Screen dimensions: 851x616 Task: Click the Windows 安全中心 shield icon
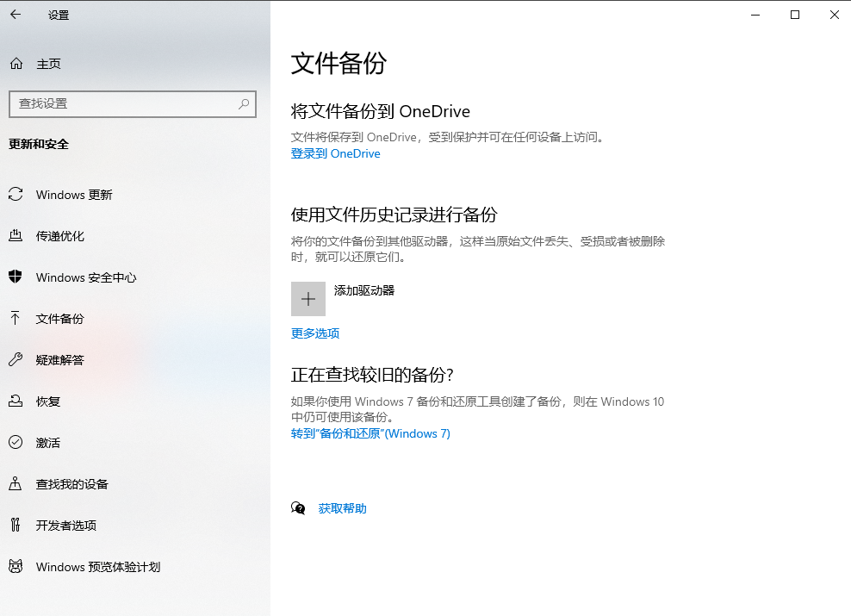point(16,277)
